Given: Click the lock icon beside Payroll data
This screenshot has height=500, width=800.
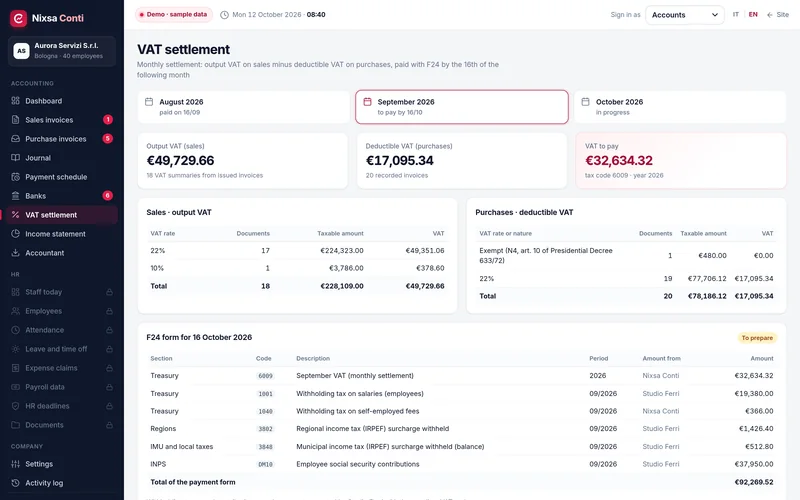Looking at the screenshot, I should pyautogui.click(x=109, y=387).
